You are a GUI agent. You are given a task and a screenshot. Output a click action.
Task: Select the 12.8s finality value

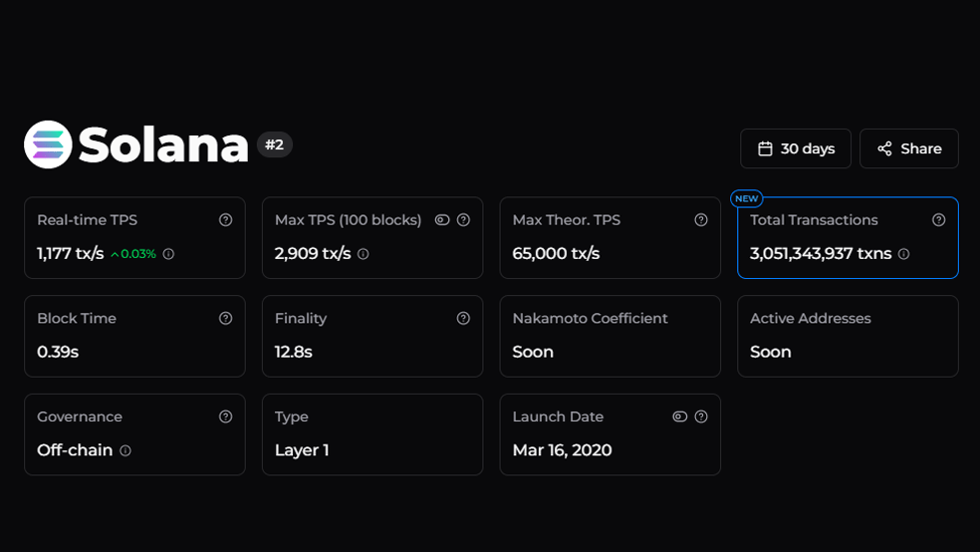[293, 352]
